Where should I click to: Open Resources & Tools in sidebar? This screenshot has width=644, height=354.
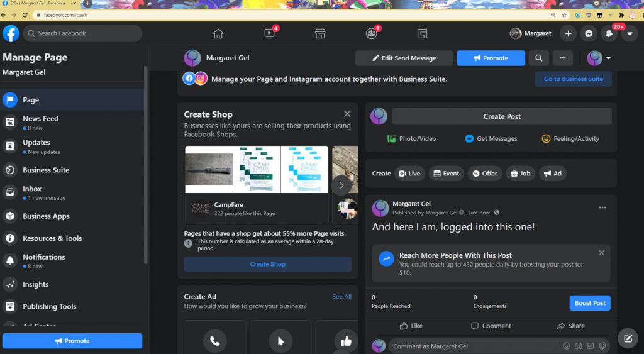tap(72, 238)
